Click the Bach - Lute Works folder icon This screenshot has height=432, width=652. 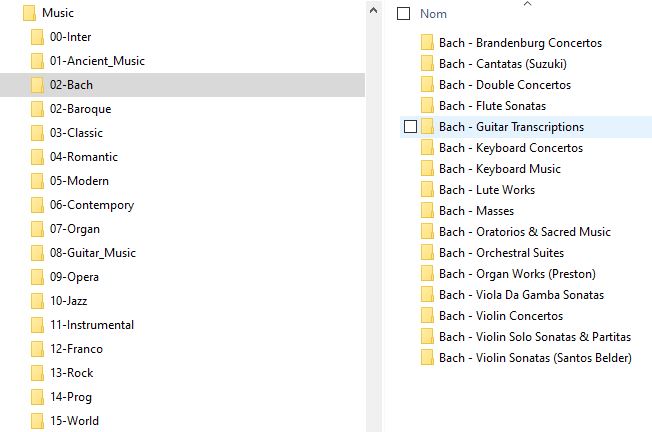427,190
